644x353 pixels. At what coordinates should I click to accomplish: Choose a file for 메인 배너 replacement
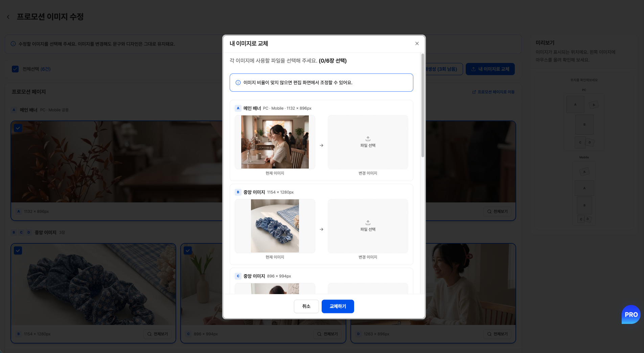[x=368, y=142]
